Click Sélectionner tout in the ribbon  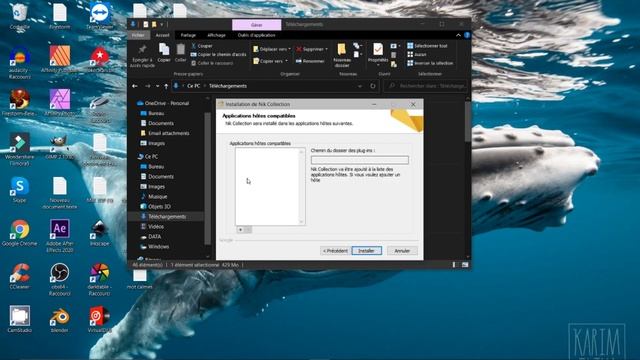tap(427, 46)
